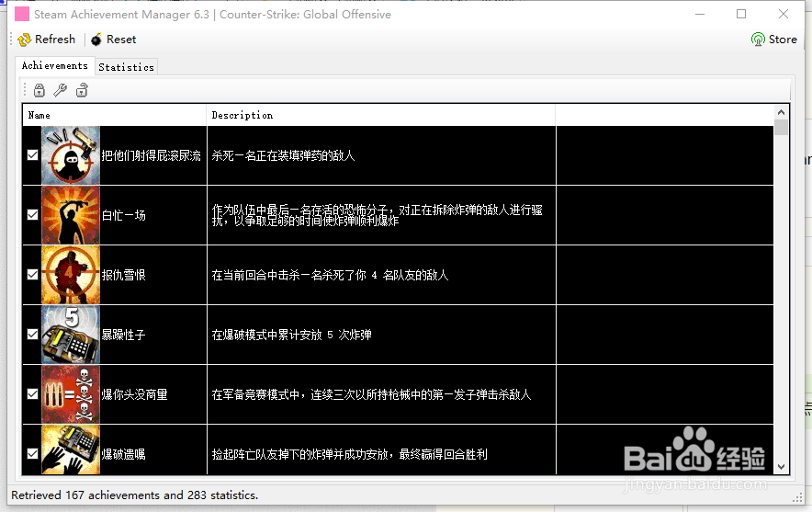Select the achievement name 爆破遗嘱
The height and width of the screenshot is (512, 812).
123,454
